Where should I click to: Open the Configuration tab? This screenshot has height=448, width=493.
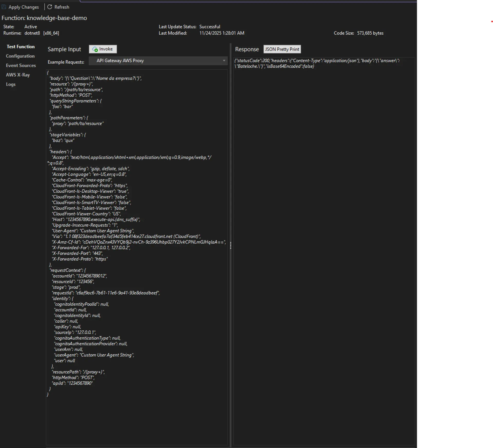(20, 56)
